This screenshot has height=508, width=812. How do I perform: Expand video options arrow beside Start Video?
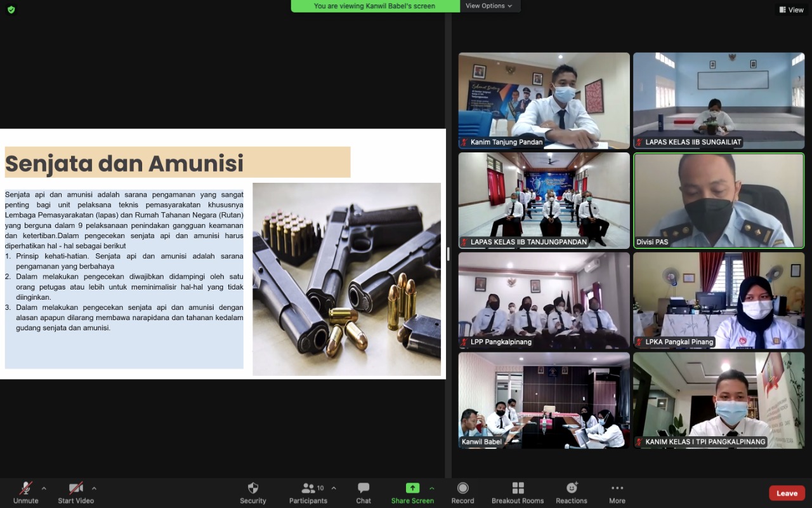coord(94,488)
